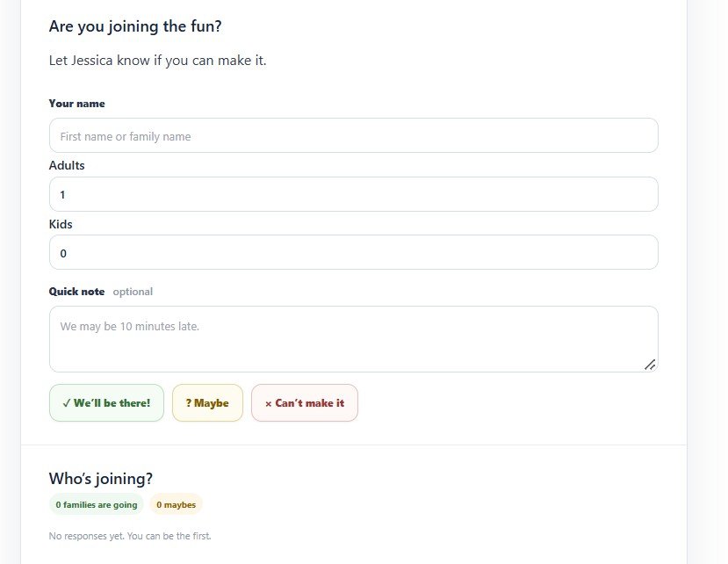Choose the Maybe response button

(207, 402)
